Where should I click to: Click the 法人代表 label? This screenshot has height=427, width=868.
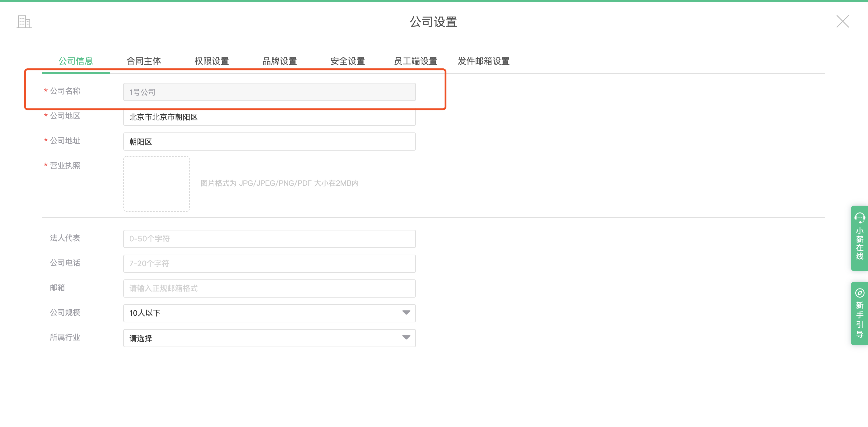pyautogui.click(x=65, y=238)
